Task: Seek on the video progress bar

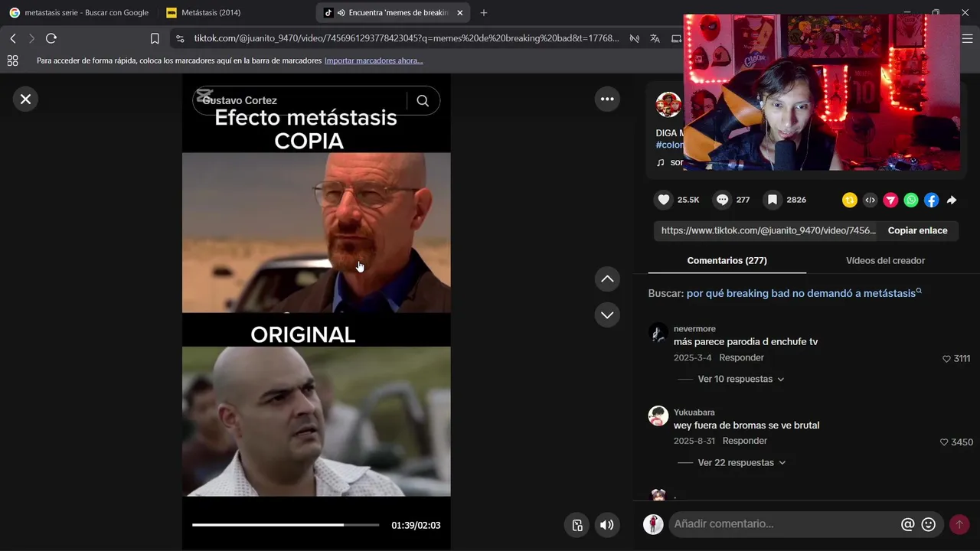Action: click(x=286, y=525)
